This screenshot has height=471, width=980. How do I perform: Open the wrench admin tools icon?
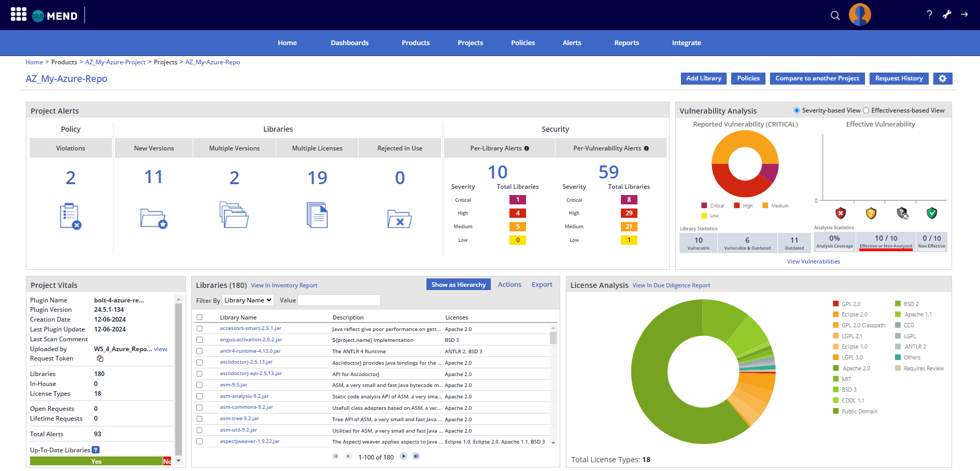[x=947, y=15]
